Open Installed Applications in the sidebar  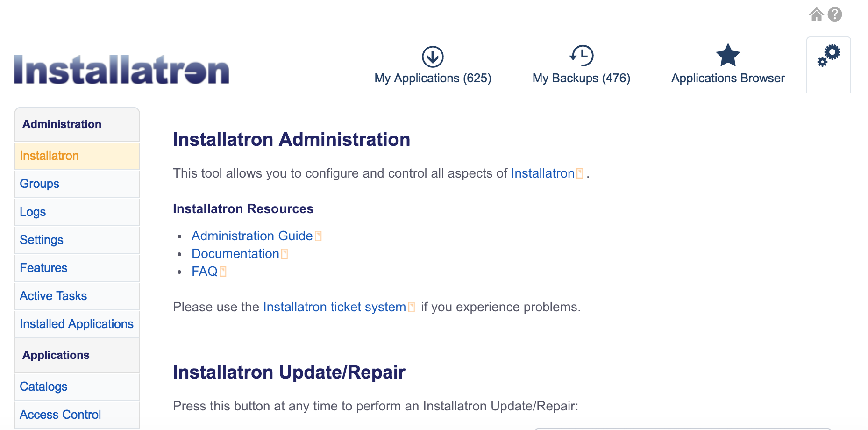[77, 324]
